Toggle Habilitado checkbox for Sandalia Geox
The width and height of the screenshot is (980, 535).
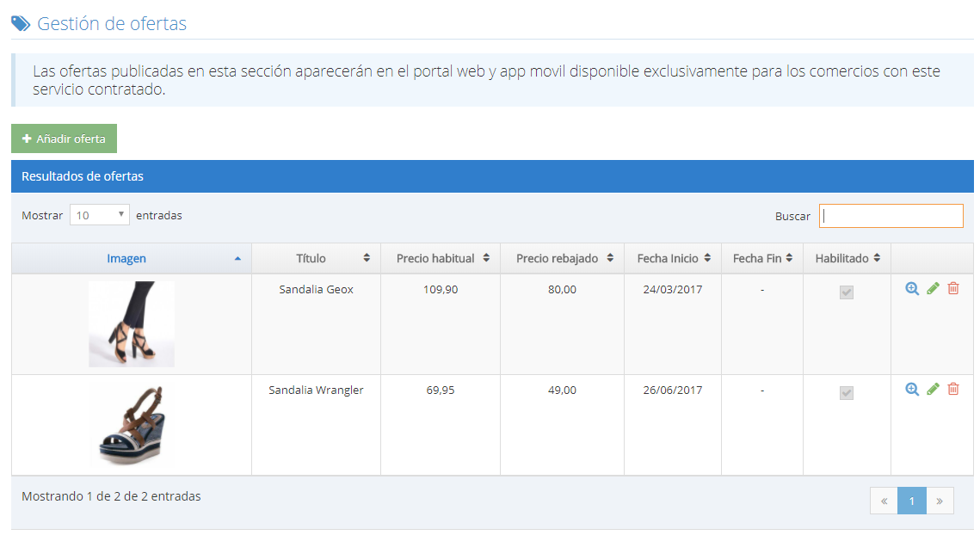click(x=847, y=292)
